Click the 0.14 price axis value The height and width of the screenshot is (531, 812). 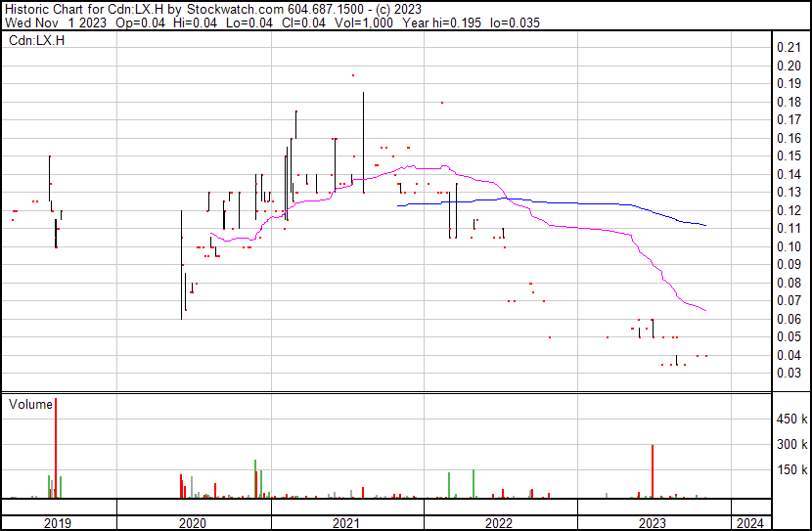click(x=789, y=174)
